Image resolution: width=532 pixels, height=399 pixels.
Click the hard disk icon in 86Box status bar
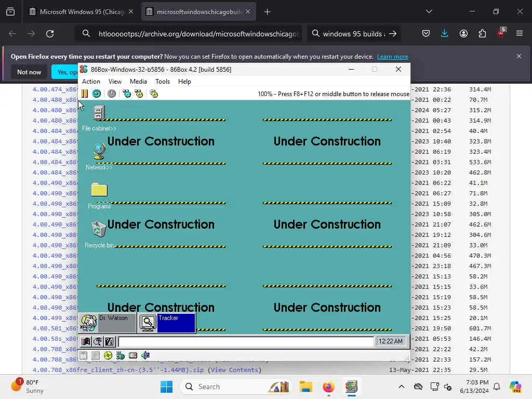133,355
